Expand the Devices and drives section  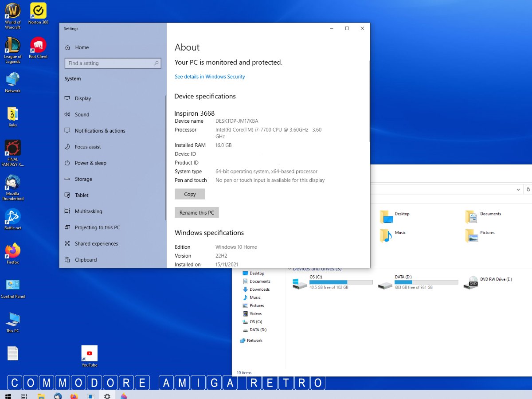pyautogui.click(x=290, y=269)
